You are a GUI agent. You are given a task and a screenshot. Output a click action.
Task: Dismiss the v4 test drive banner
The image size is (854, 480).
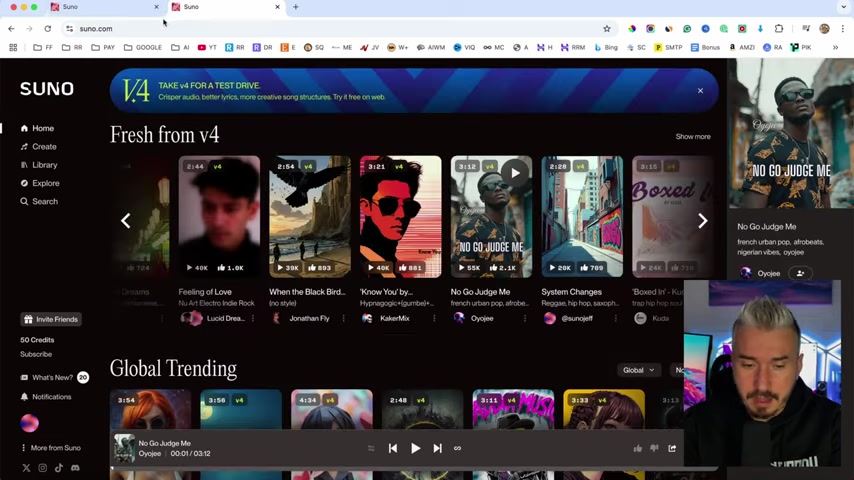(700, 90)
